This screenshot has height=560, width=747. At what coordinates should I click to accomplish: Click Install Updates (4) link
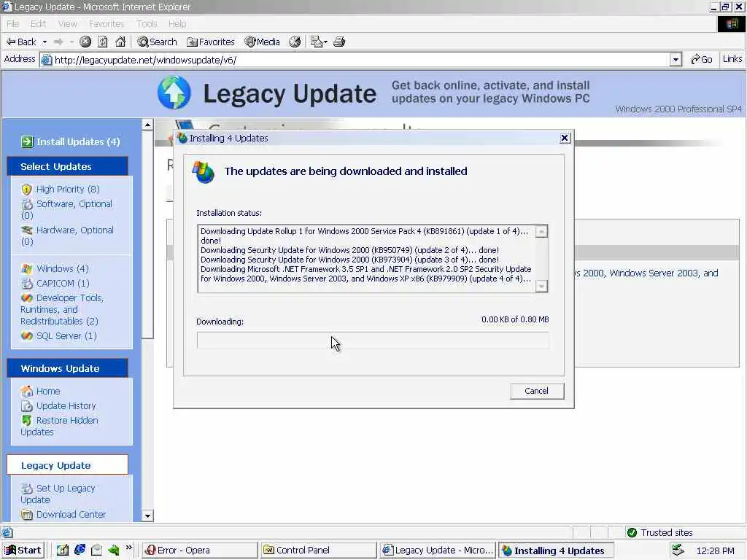[78, 142]
